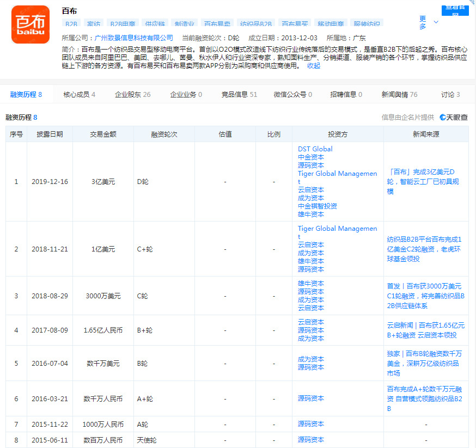476x448 pixels.
Task: Open the DST Global investor link
Action: pos(315,149)
